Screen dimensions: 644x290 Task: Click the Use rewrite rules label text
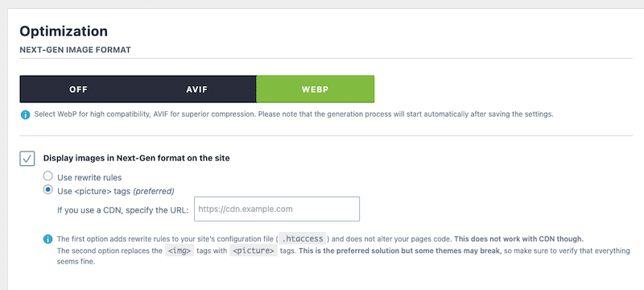[x=89, y=178]
